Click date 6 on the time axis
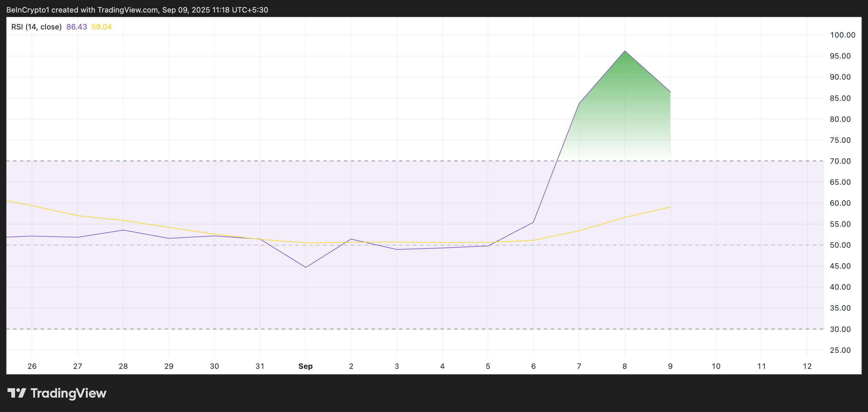The width and height of the screenshot is (868, 412). [533, 366]
